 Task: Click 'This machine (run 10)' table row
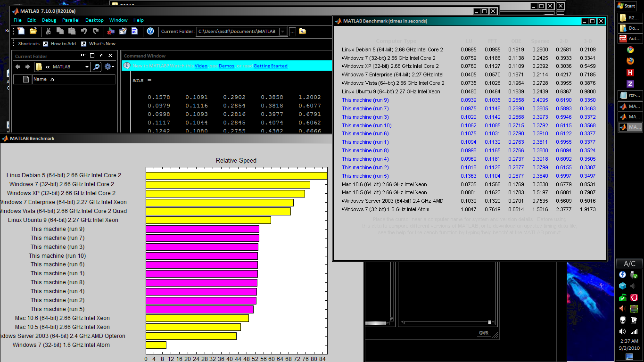coord(469,125)
